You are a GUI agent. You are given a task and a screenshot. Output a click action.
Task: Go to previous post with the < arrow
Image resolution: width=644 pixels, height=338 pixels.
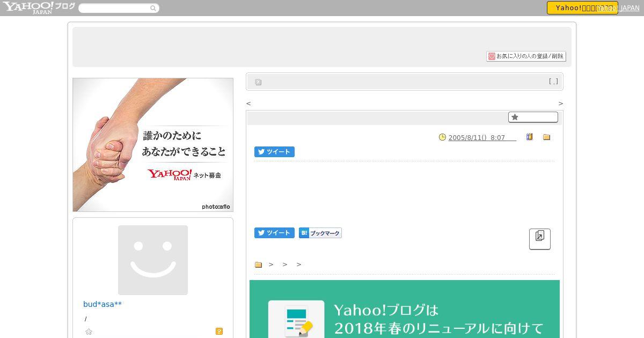coord(248,103)
